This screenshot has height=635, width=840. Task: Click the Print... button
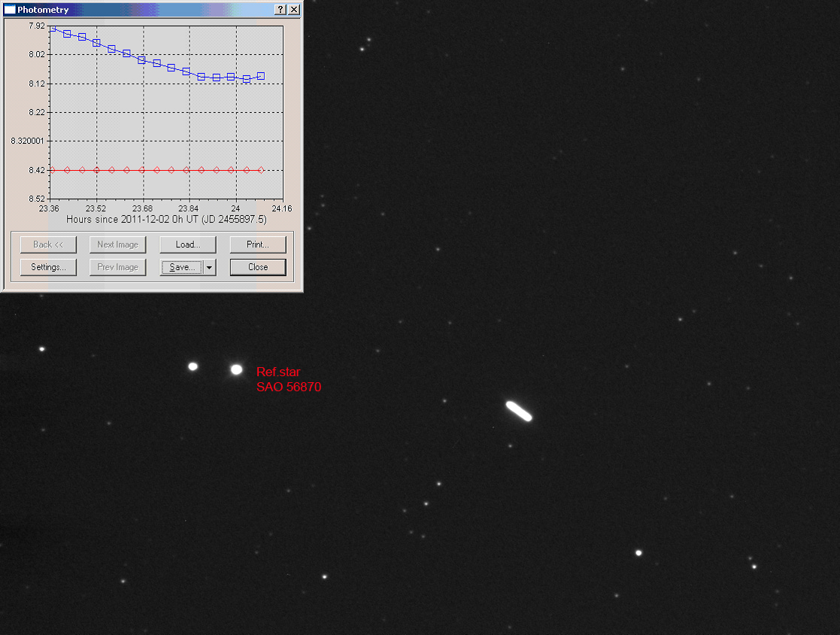(x=258, y=245)
